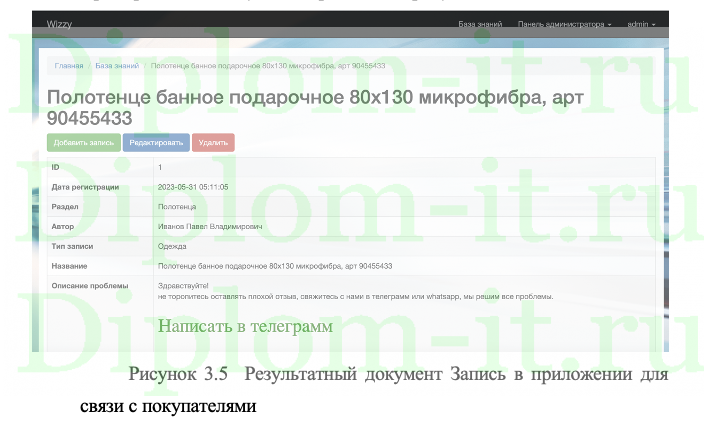Image resolution: width=704 pixels, height=426 pixels.
Task: Click the Добавить запись button
Action: (84, 143)
